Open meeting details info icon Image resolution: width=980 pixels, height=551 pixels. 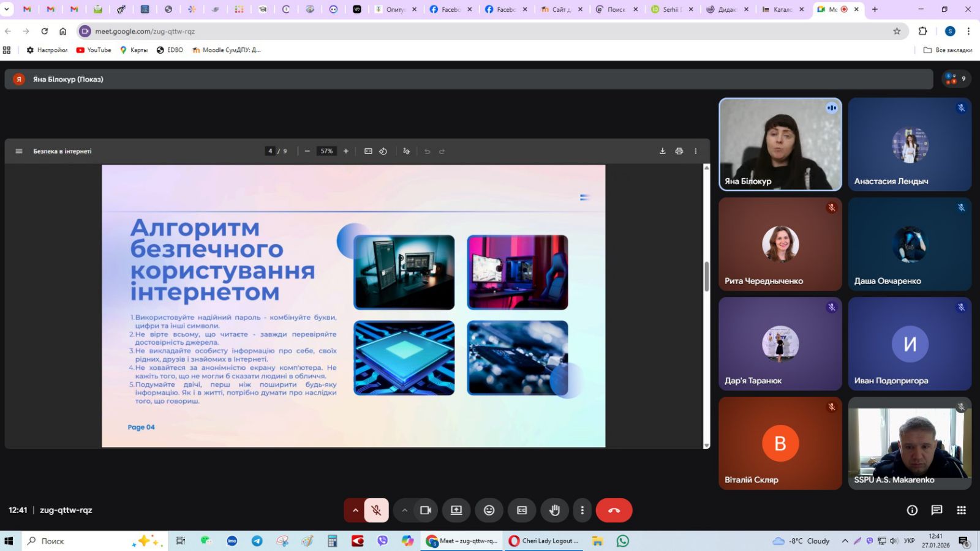point(912,510)
